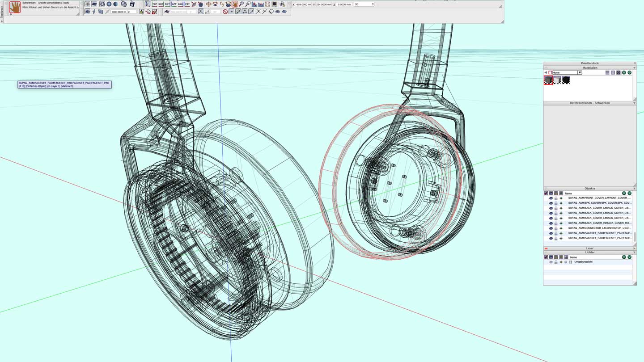Select the BACK_COVER_R object row
644x362 pixels.
(x=589, y=223)
